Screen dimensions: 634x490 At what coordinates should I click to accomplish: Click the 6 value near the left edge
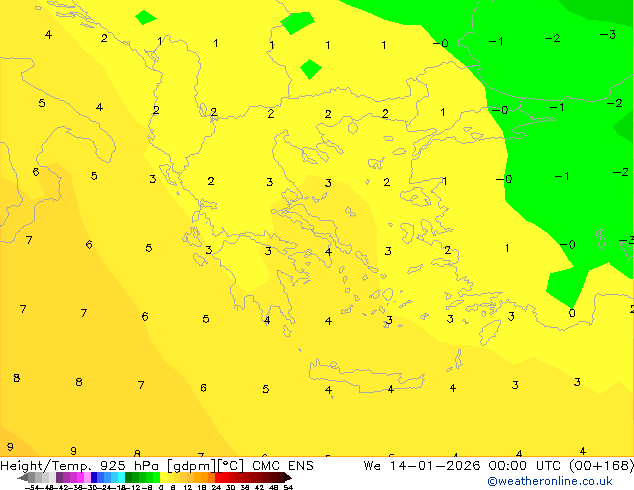36,172
